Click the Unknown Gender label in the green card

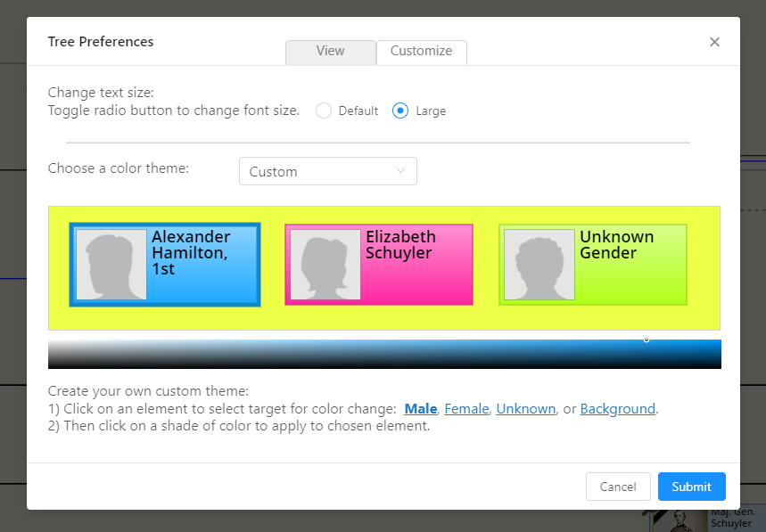pyautogui.click(x=616, y=245)
